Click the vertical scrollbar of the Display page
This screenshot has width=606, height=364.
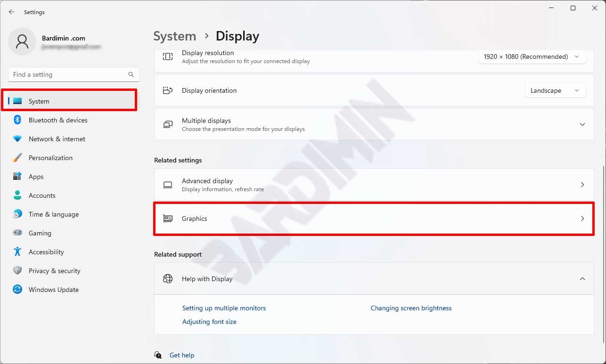(604, 254)
